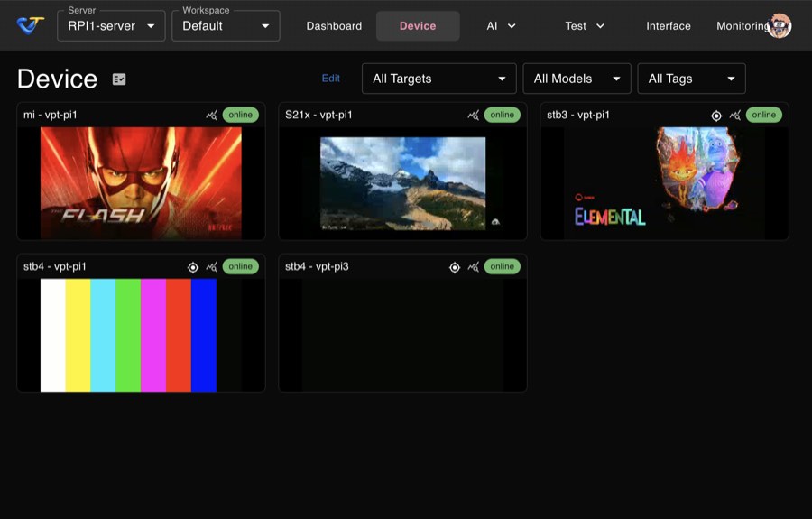Click the analytics icon on stb3 - vpt-pi1
812x519 pixels.
click(x=734, y=115)
